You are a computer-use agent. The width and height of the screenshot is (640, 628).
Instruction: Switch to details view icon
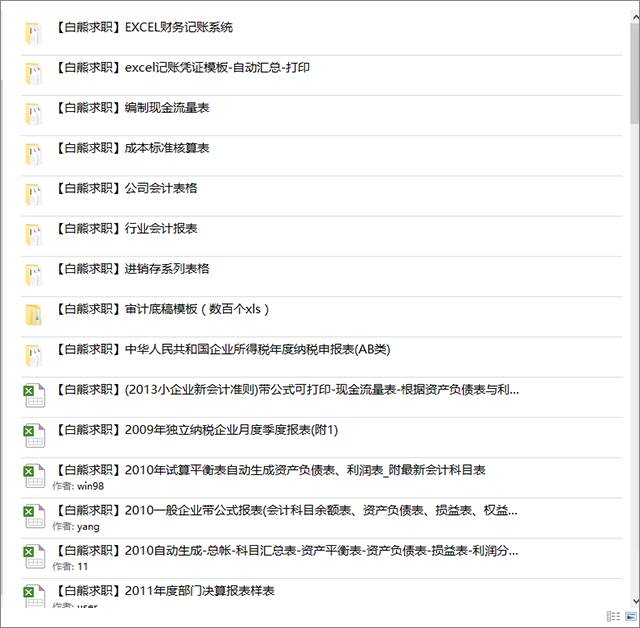[613, 616]
